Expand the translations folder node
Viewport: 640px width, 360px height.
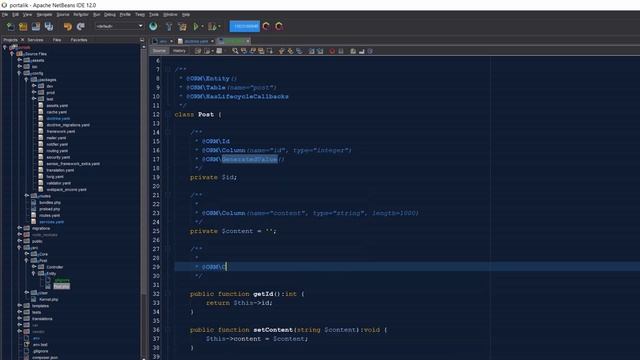click(x=20, y=319)
